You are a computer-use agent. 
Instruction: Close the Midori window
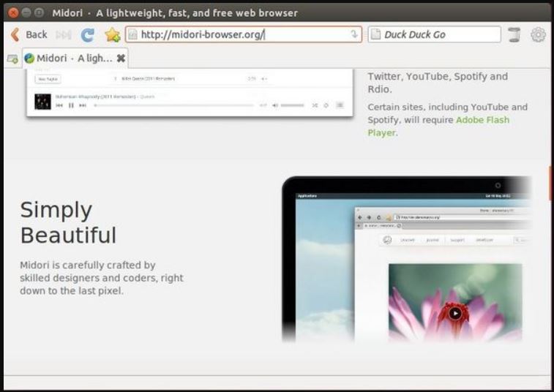click(x=13, y=12)
